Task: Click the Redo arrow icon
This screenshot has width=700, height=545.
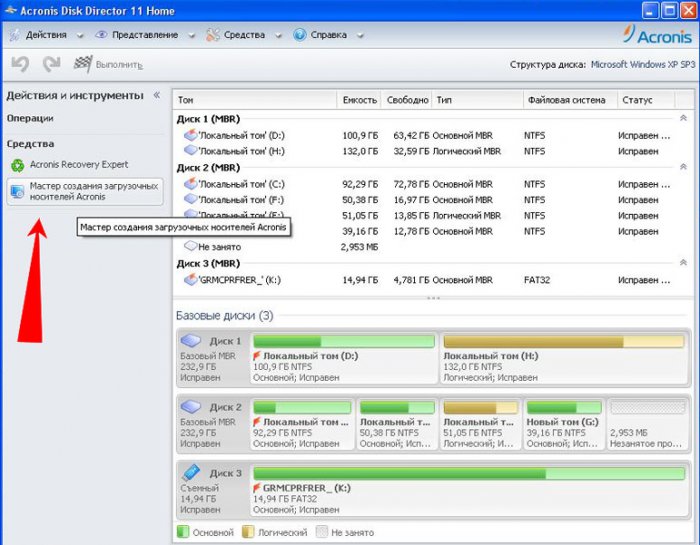Action: (51, 64)
